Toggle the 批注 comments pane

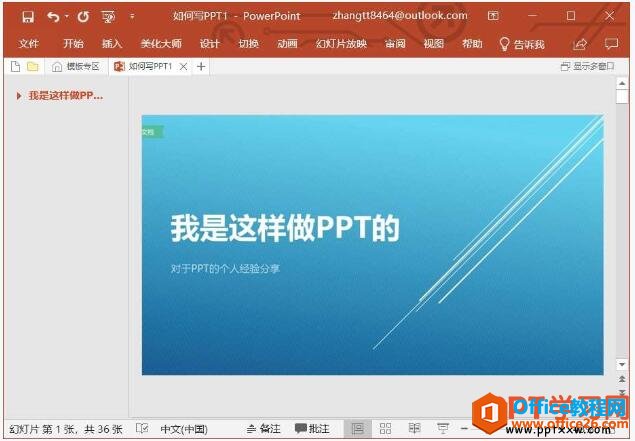pos(312,428)
